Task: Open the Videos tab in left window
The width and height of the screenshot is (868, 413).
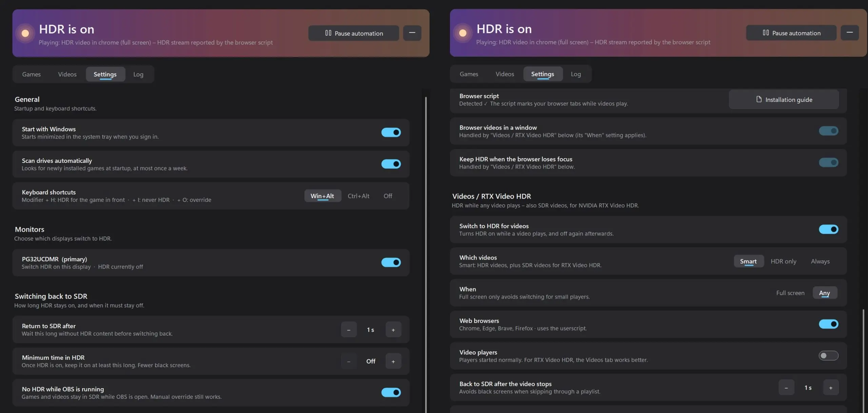Action: click(67, 74)
